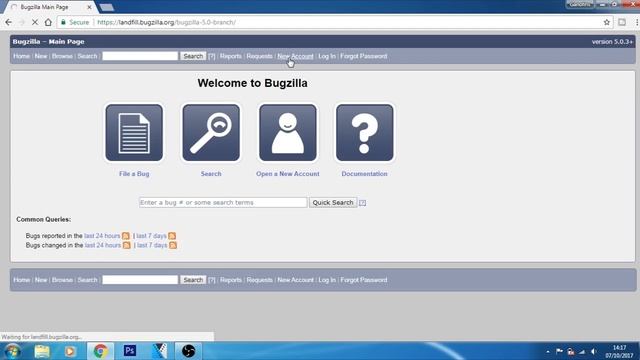Open RSS feed for bugs reported last 7 days
640x360 pixels.
tap(172, 236)
